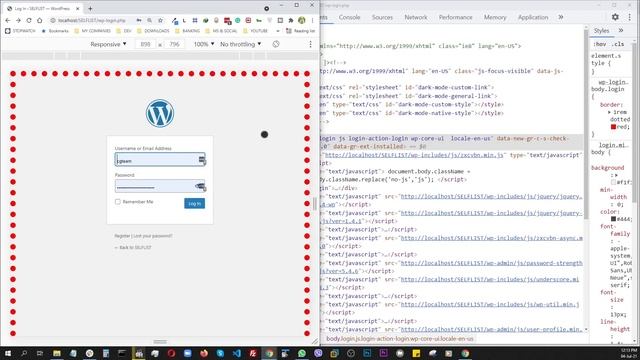
Task: Open FileZilla from the taskbar
Action: coord(253,353)
